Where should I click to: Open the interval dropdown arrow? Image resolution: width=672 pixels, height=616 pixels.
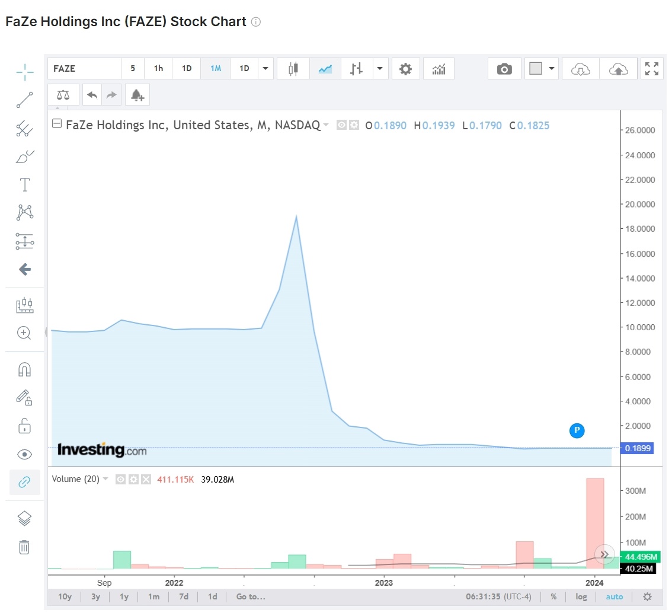coord(265,69)
